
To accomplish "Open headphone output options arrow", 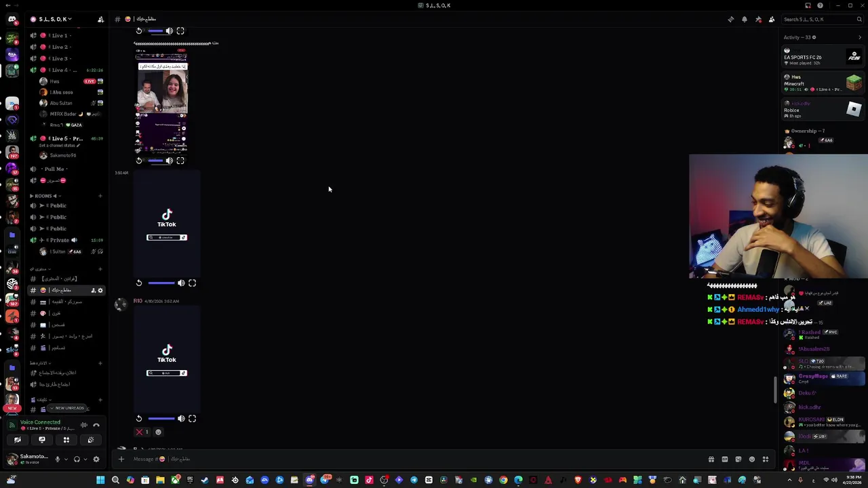I will click(85, 459).
